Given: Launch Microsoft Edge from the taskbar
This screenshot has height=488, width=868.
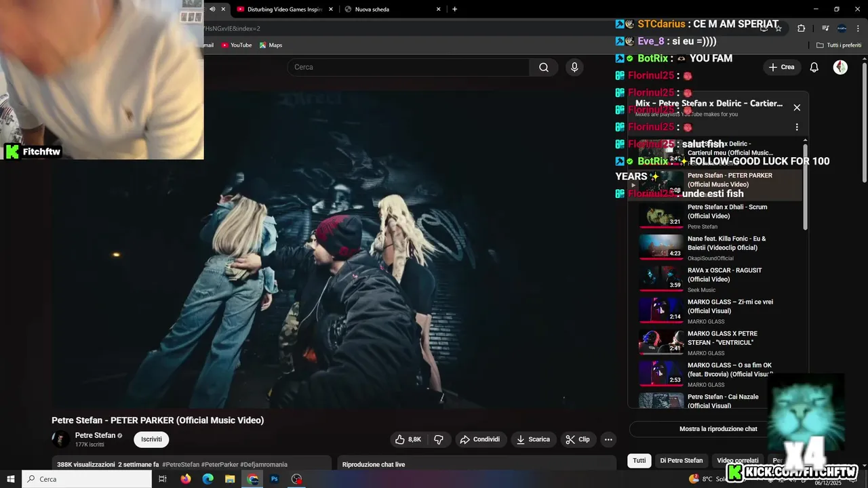Looking at the screenshot, I should (208, 479).
